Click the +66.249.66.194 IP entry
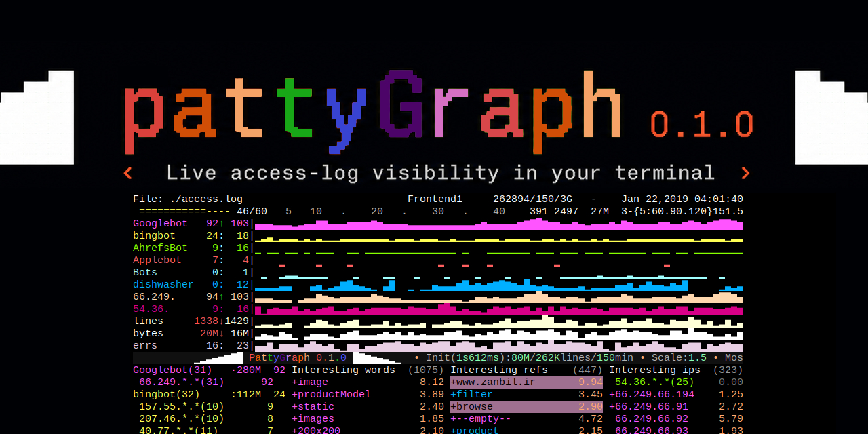868x434 pixels. tap(652, 395)
